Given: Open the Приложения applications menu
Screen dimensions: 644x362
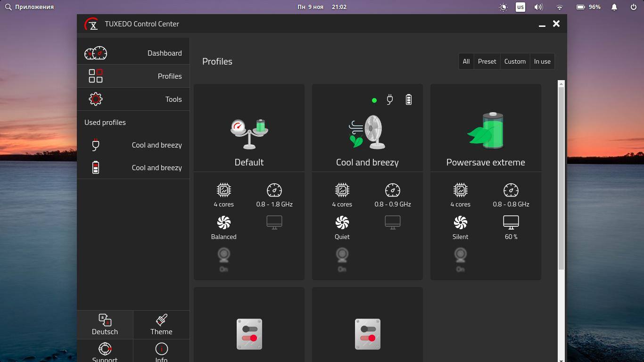Looking at the screenshot, I should (29, 7).
